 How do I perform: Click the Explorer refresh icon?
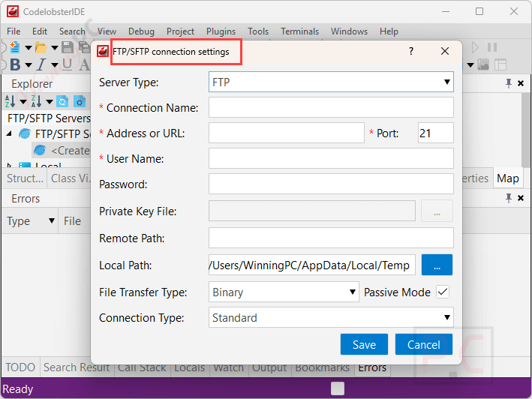(62, 101)
